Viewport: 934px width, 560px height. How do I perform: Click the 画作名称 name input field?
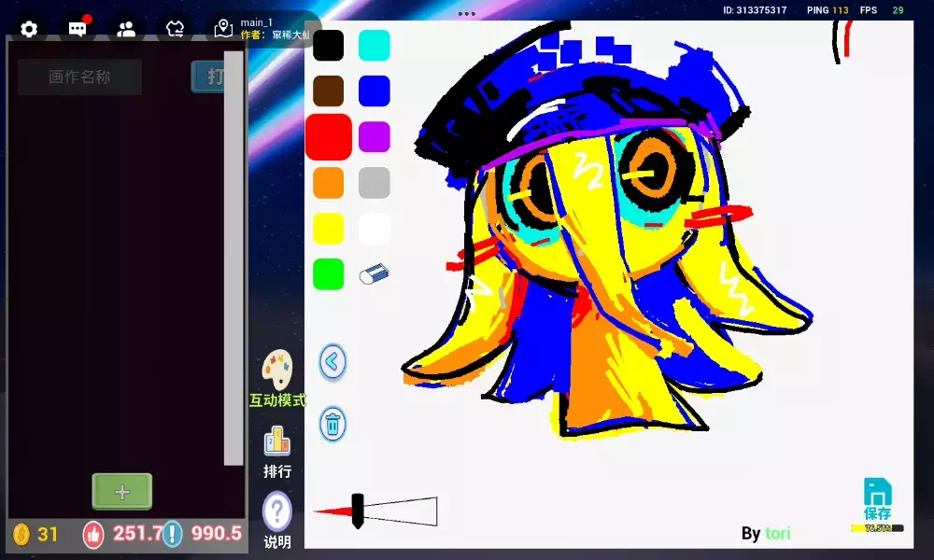(x=79, y=77)
